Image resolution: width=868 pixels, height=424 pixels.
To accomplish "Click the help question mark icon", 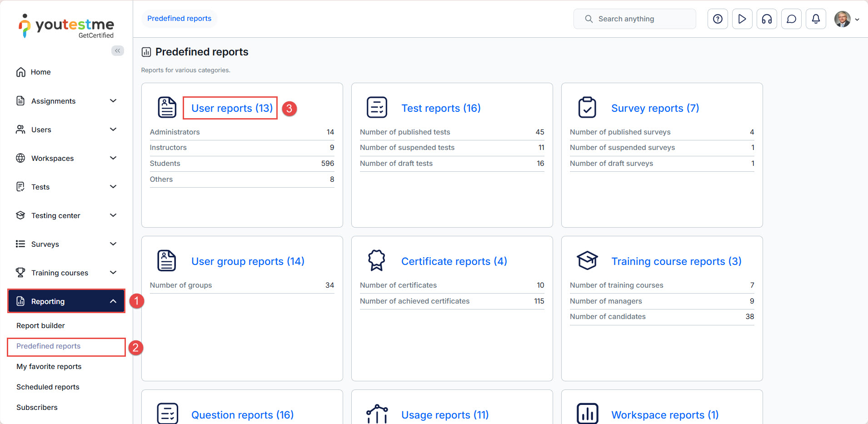I will coord(718,19).
